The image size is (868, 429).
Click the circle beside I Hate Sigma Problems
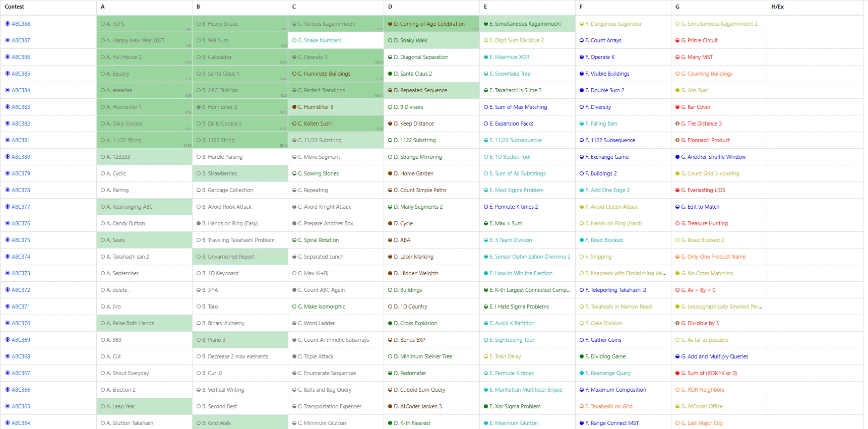pos(486,307)
